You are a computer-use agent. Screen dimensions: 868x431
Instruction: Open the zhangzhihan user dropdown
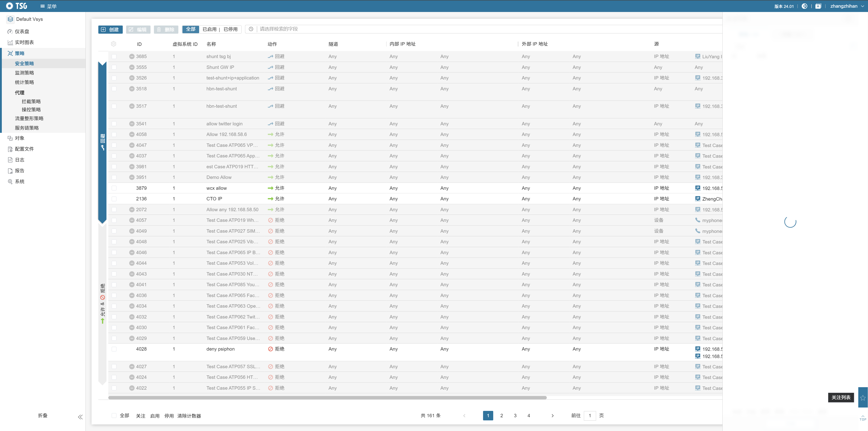[x=847, y=6]
